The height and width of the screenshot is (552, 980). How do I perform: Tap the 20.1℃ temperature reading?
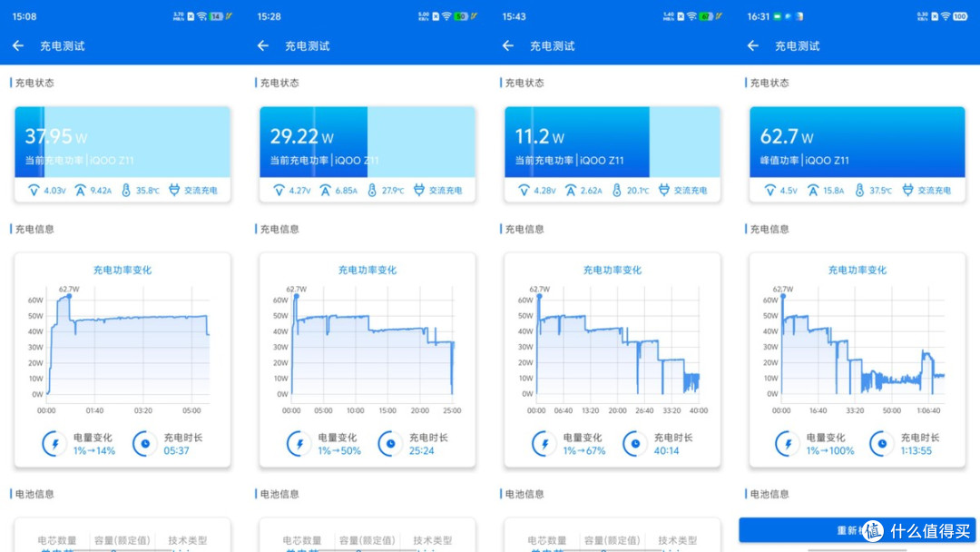(638, 191)
